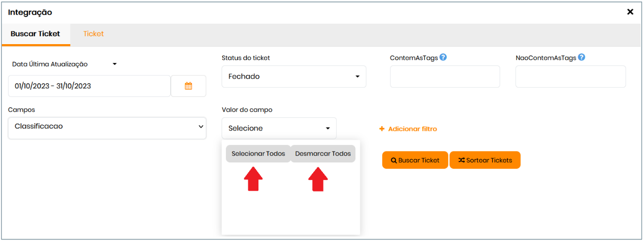The height and width of the screenshot is (242, 644).
Task: Click the Data Última Atualização label
Action: point(50,64)
